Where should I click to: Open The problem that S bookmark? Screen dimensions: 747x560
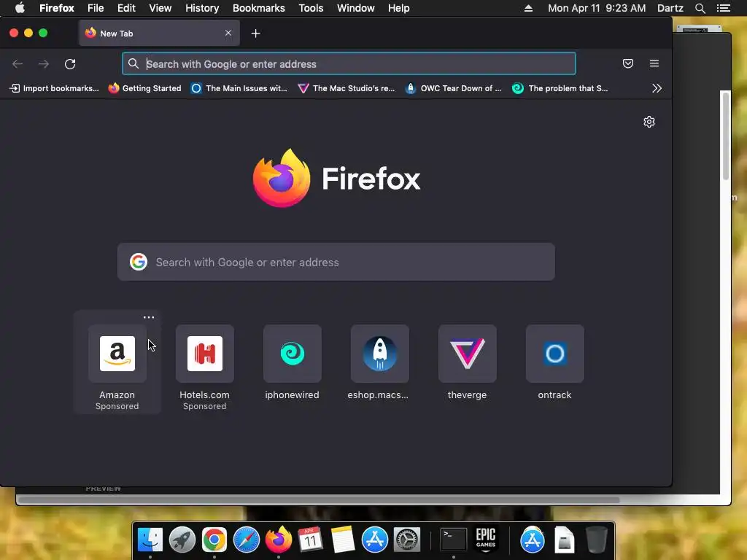tap(560, 88)
